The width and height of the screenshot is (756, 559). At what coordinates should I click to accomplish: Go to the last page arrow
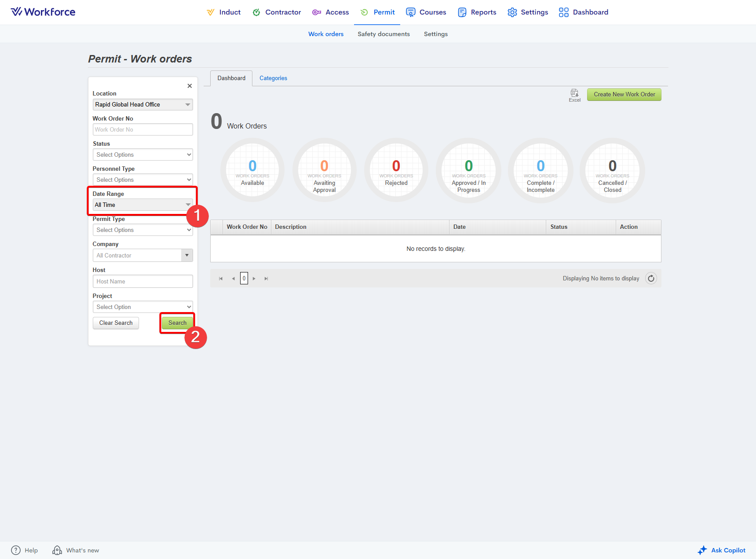pos(266,279)
